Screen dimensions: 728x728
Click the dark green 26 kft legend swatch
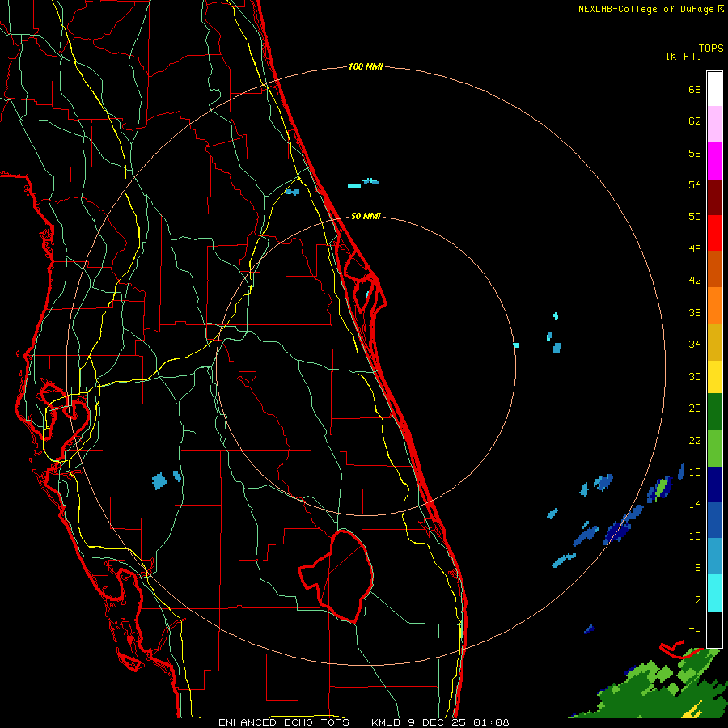[714, 412]
